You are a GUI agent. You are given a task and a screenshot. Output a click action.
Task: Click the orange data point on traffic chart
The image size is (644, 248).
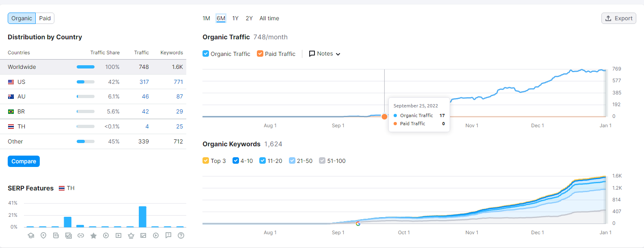(384, 117)
